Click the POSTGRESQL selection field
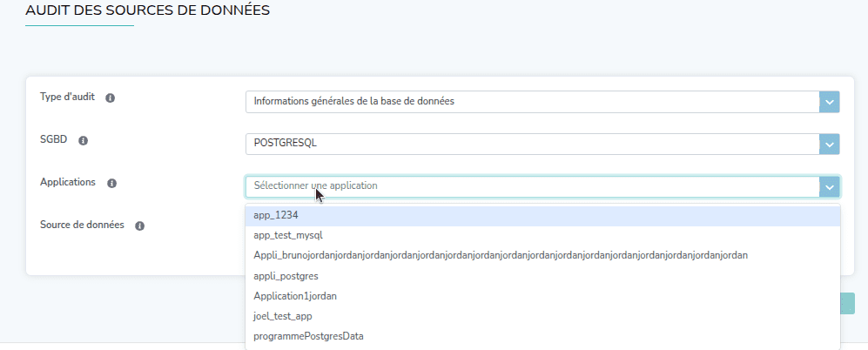Screen dimensions: 868x350 pyautogui.click(x=531, y=145)
